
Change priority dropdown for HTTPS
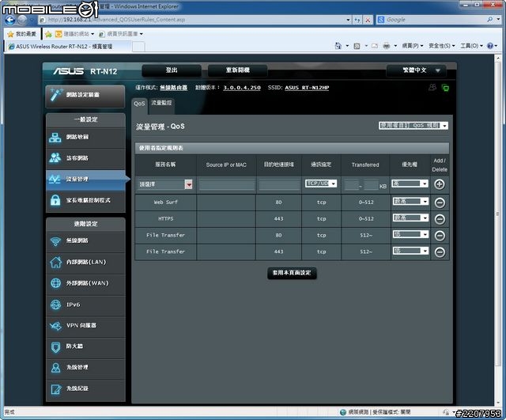pos(410,218)
